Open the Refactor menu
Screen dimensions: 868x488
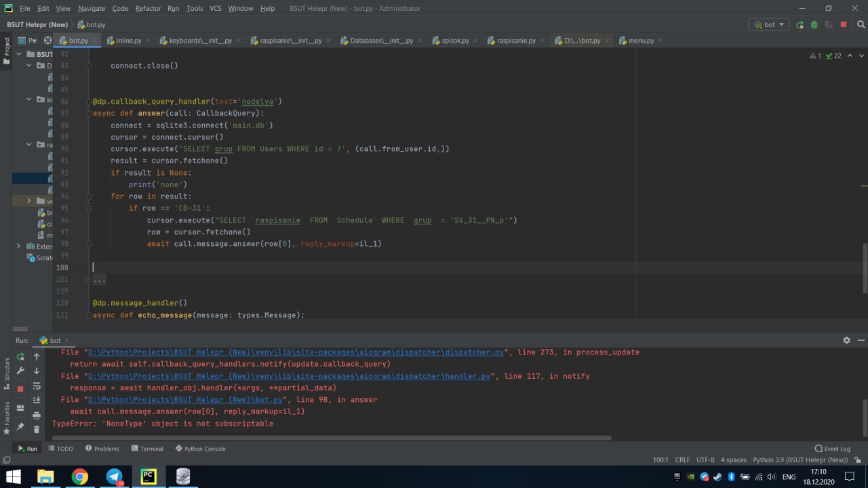point(148,8)
